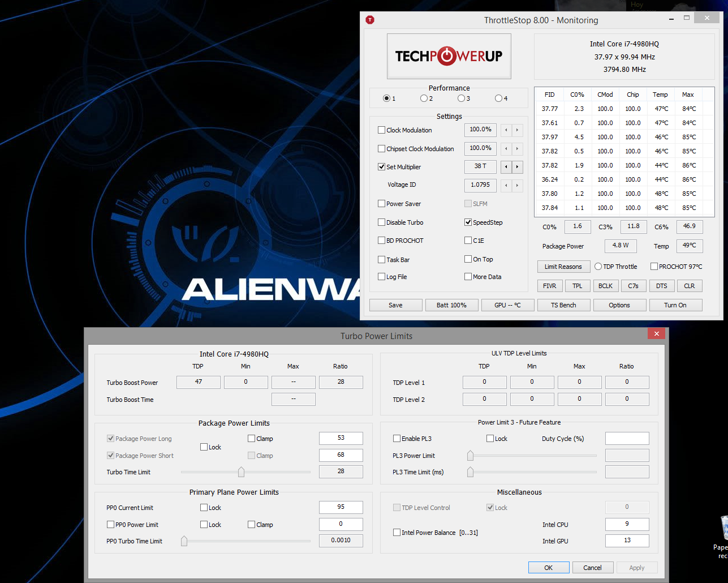
Task: Enable Chipset Clock Modulation checkbox
Action: (x=382, y=149)
